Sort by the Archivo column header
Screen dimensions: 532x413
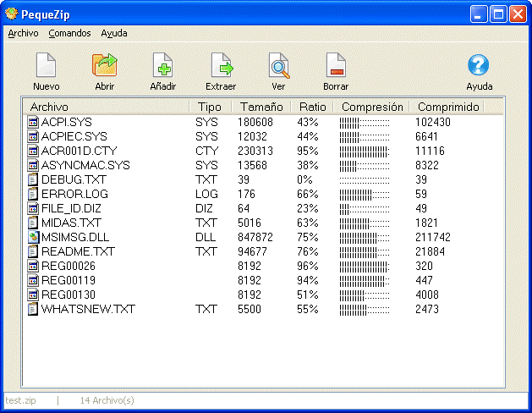pyautogui.click(x=107, y=107)
